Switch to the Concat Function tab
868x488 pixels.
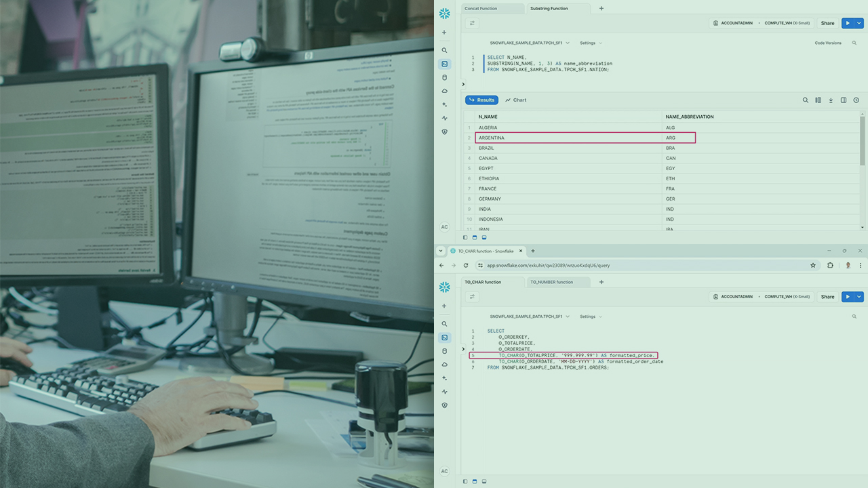pyautogui.click(x=481, y=9)
